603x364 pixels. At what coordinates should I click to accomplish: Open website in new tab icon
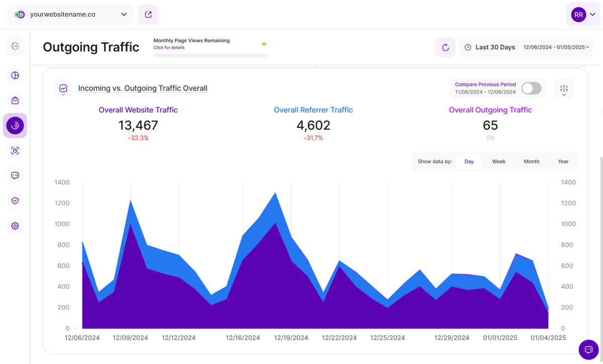click(x=148, y=15)
